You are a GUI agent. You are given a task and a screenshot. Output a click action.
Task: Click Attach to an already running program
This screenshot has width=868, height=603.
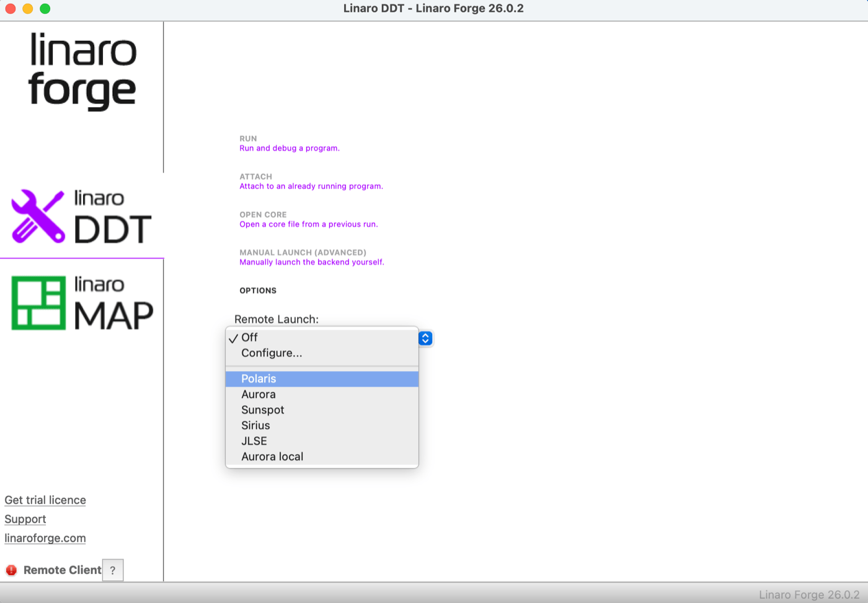point(311,186)
